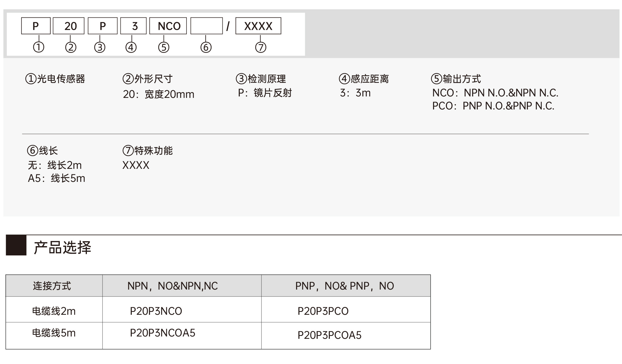
Task: Click the circled number ⑤ under NCO
Action: click(x=164, y=47)
